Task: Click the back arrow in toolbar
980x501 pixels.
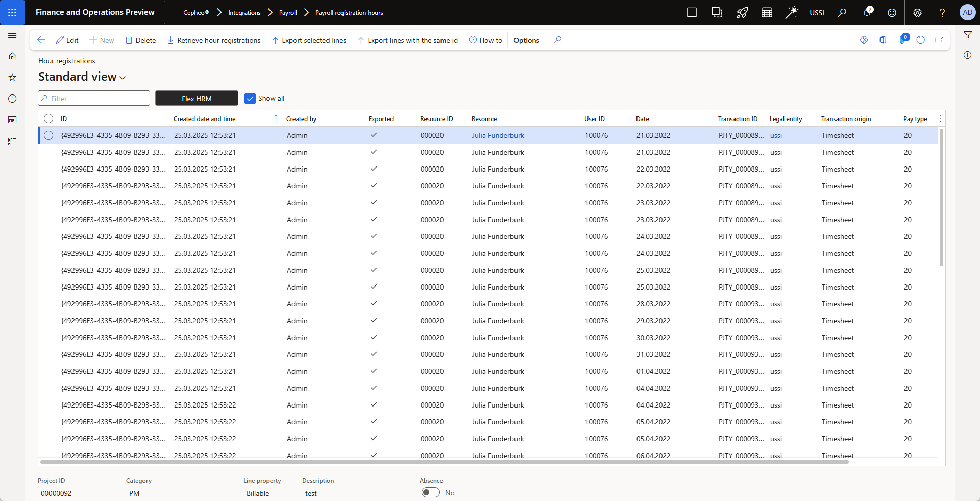Action: coord(41,40)
